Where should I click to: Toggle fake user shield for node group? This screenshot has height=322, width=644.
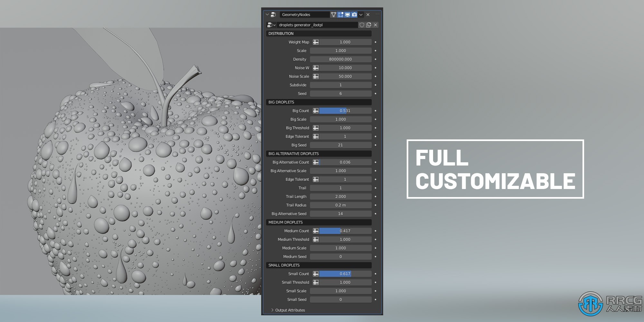point(362,25)
